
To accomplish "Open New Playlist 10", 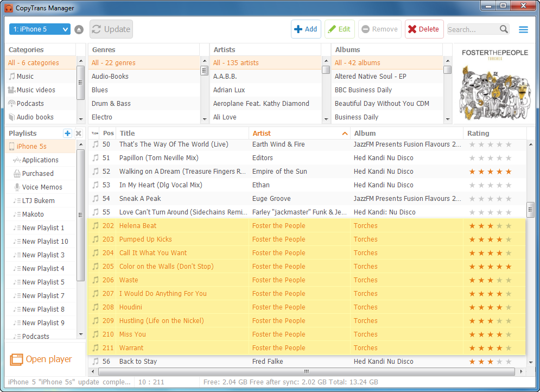I will pyautogui.click(x=40, y=242).
